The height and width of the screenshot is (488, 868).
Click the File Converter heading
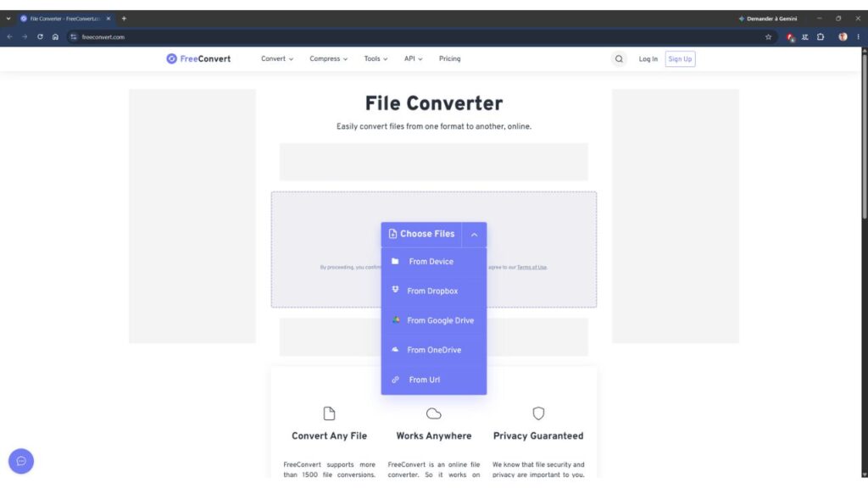pyautogui.click(x=434, y=103)
